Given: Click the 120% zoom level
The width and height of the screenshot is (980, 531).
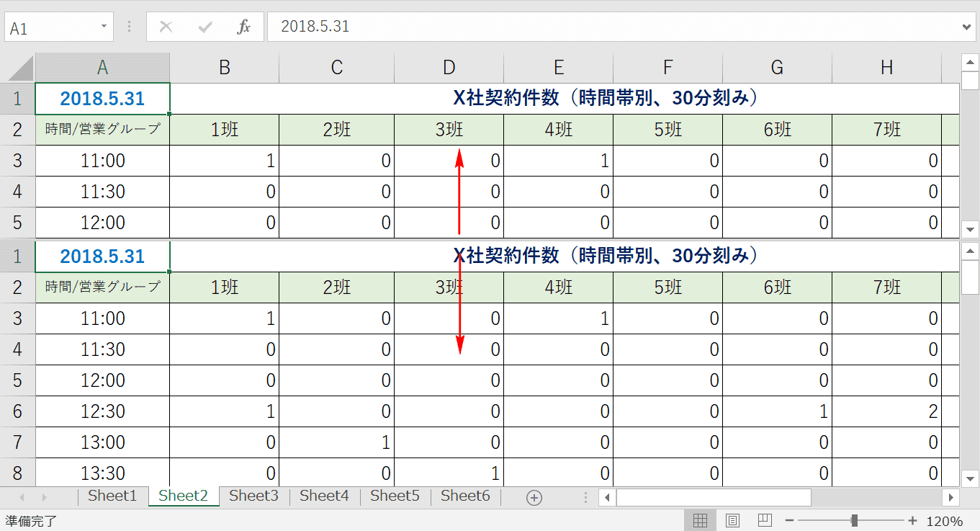Looking at the screenshot, I should click(x=945, y=521).
